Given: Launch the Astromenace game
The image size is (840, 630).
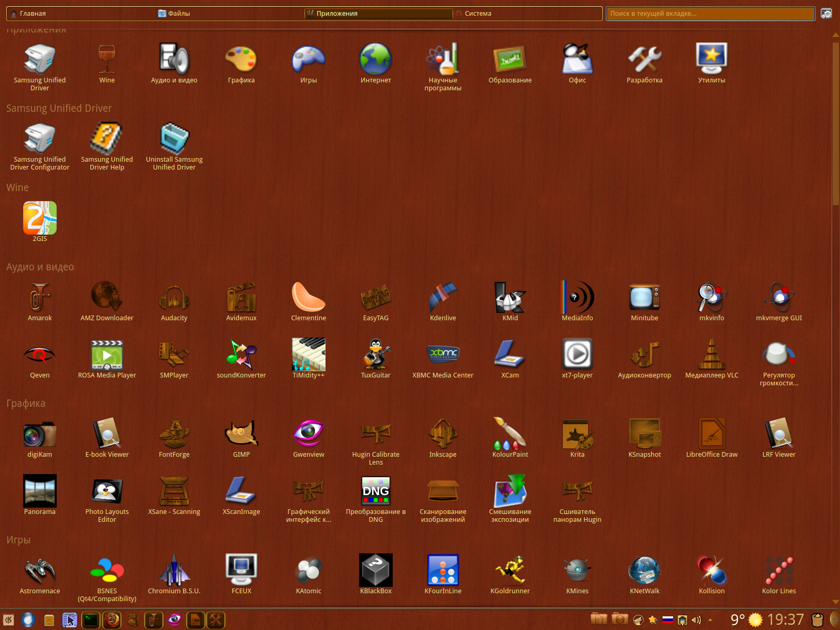Looking at the screenshot, I should click(40, 575).
